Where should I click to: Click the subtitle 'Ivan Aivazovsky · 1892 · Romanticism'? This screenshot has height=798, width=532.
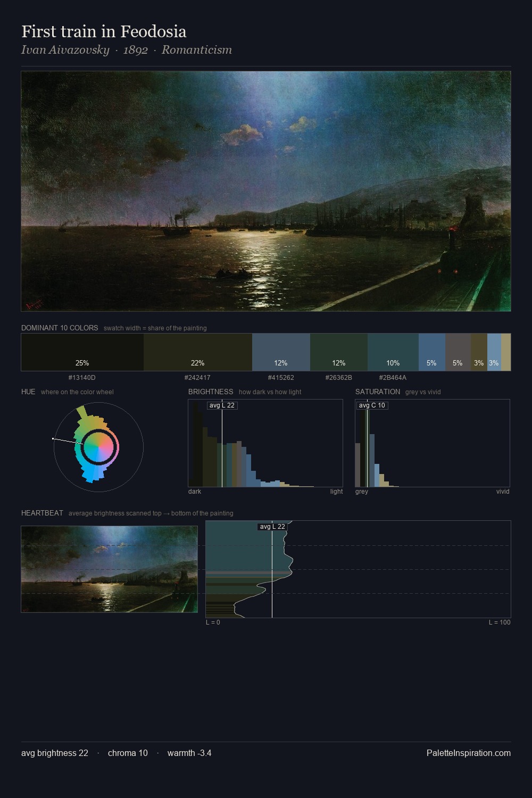pyautogui.click(x=127, y=50)
